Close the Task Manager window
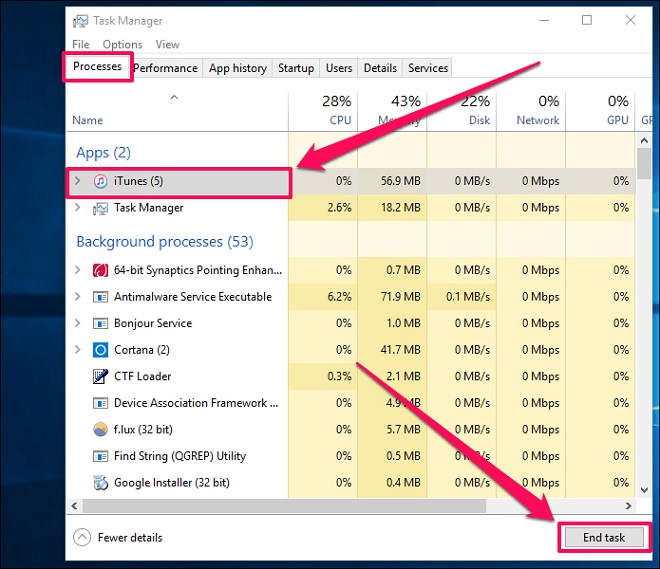 tap(630, 20)
